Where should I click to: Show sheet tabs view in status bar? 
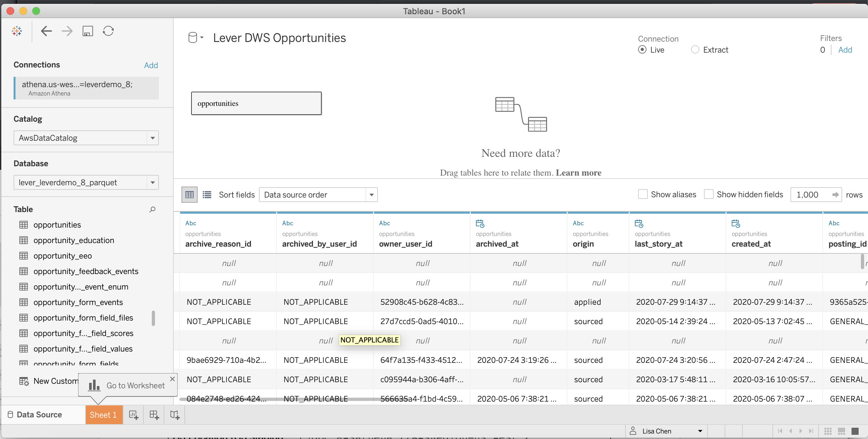coord(855,431)
